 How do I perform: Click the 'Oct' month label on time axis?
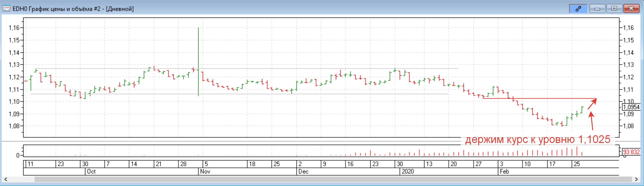pos(91,172)
